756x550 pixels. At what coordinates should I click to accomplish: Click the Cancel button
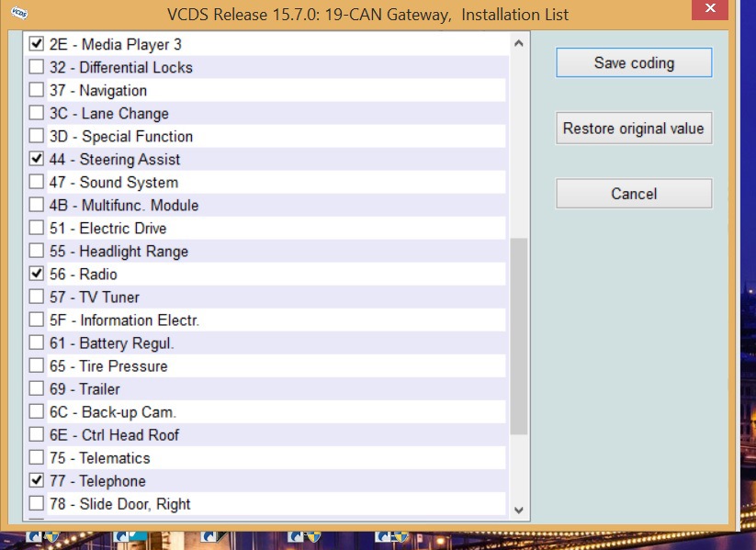click(x=634, y=194)
